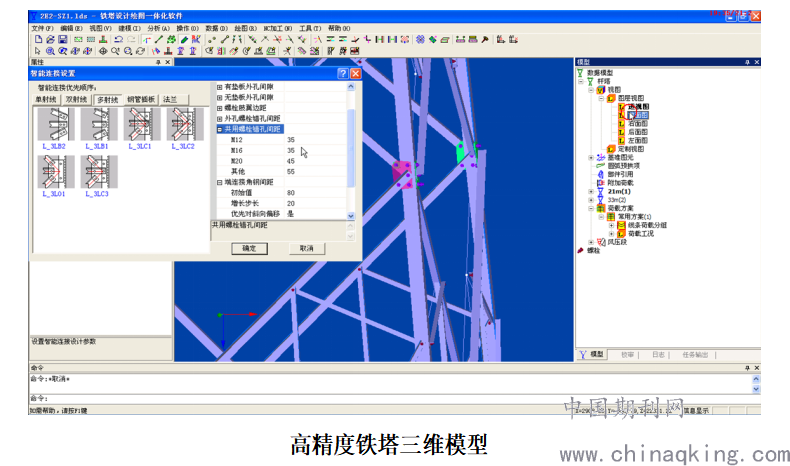Switch to 单射线 tab in dialog
Screen dimensions: 790x466
tap(46, 100)
